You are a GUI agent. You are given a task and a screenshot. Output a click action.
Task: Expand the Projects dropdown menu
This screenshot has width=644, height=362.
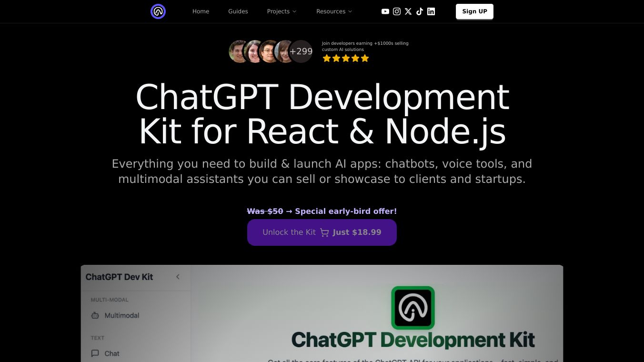coord(282,11)
